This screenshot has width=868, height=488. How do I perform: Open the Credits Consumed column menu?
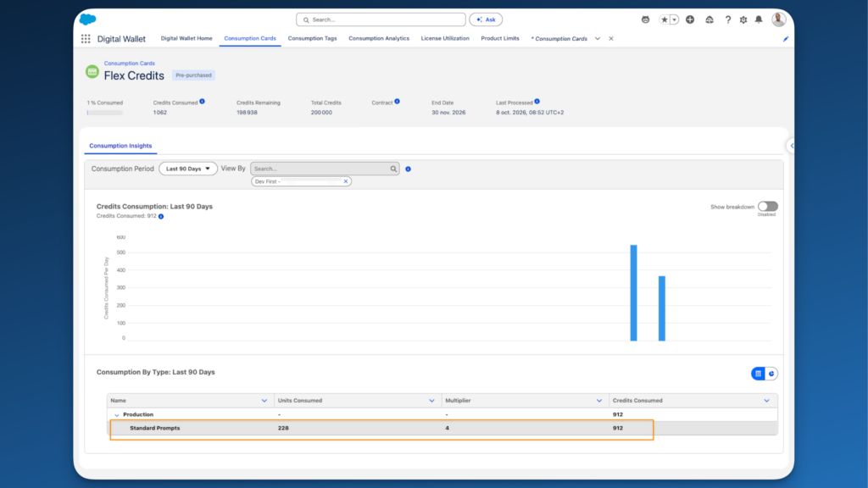click(766, 401)
